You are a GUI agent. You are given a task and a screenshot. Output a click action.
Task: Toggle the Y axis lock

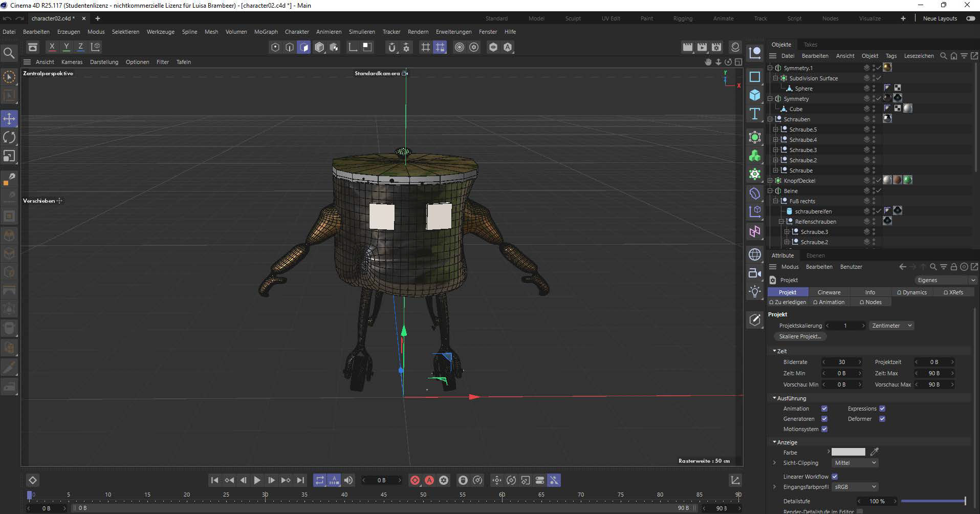click(x=66, y=47)
